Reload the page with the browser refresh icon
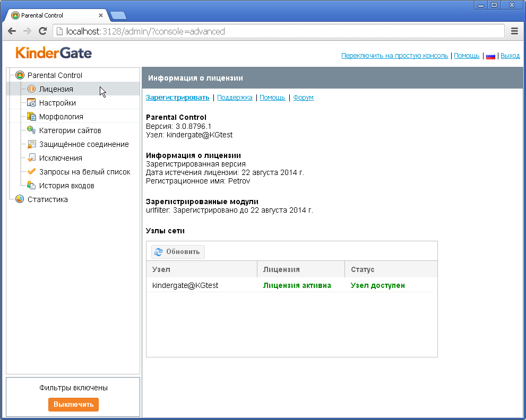Viewport: 526px width, 420px height. pyautogui.click(x=42, y=31)
